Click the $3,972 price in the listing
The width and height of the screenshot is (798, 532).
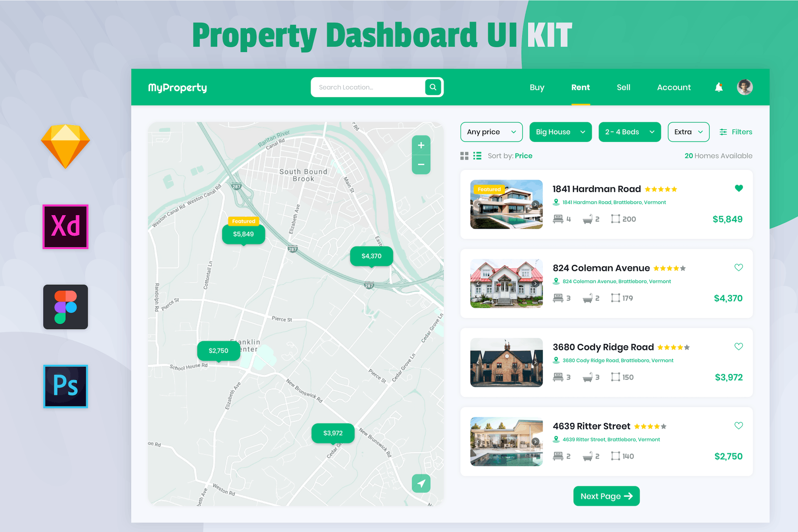pos(729,377)
